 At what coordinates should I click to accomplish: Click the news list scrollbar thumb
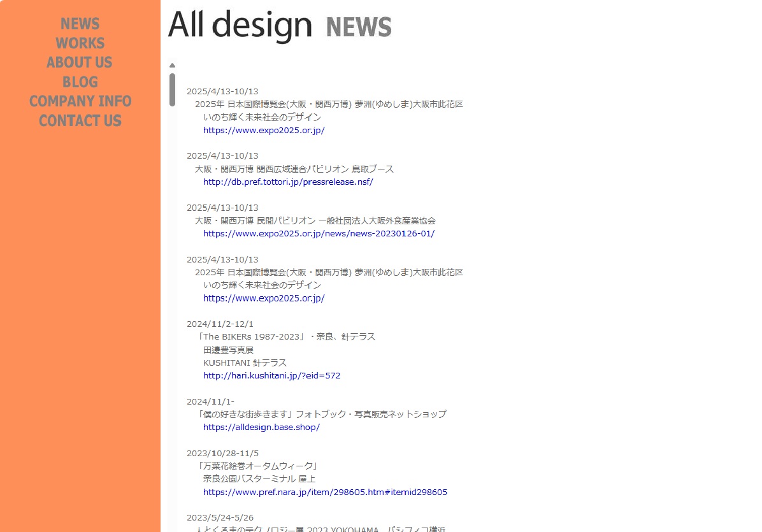tap(172, 89)
